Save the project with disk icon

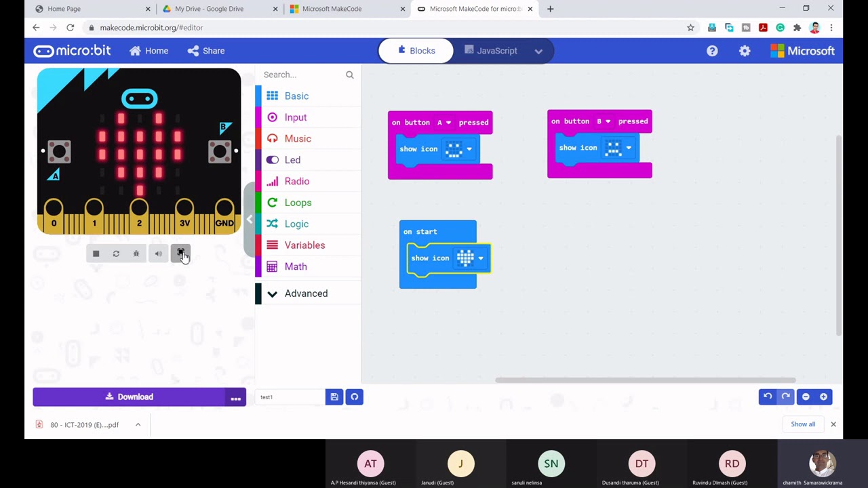[334, 397]
